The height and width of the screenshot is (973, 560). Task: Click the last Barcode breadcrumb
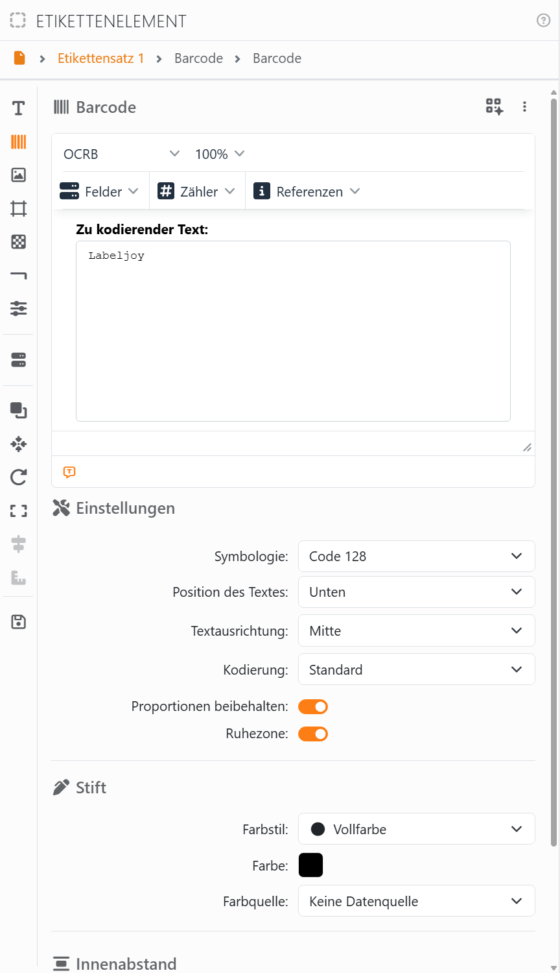pos(277,58)
